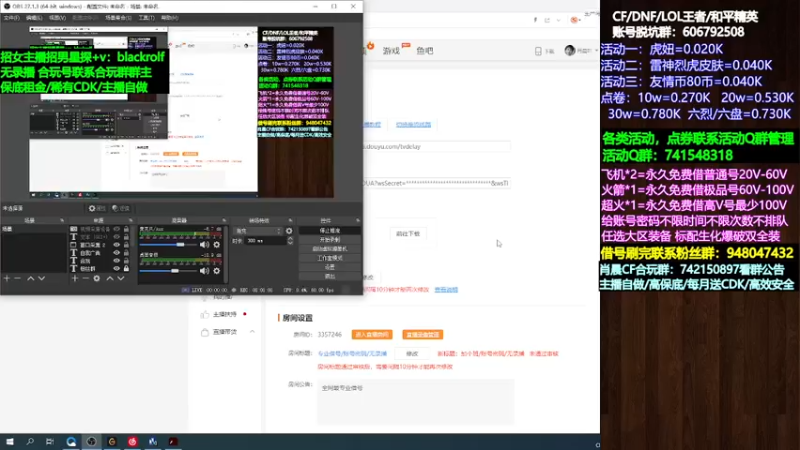Open source properties gear below the sources list
The width and height of the screenshot is (800, 450).
(x=96, y=278)
